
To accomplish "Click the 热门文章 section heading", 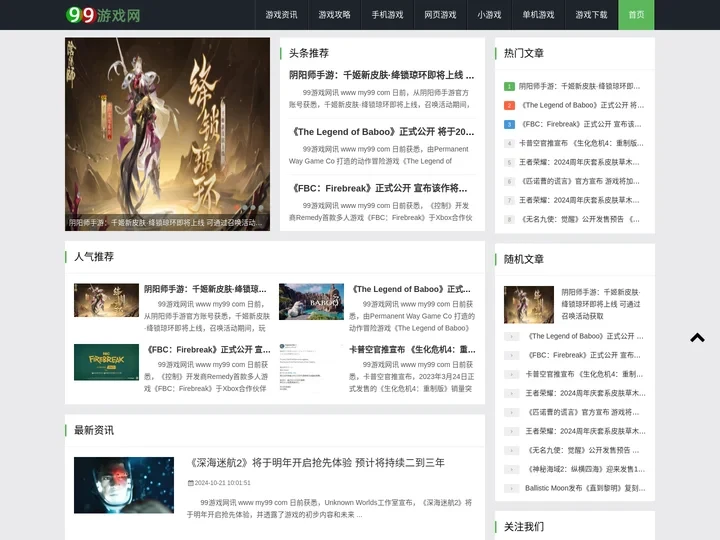I will (524, 53).
